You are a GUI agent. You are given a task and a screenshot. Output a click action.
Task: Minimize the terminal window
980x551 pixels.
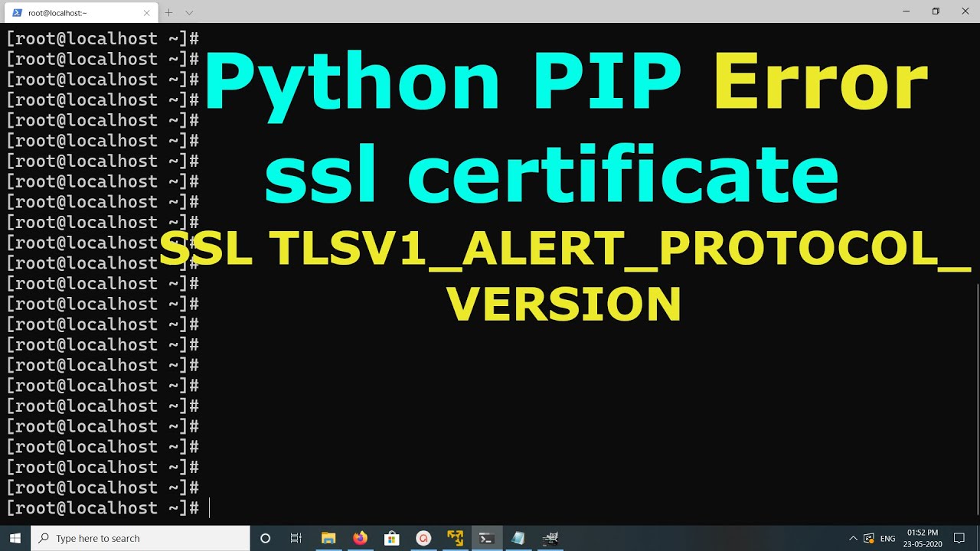906,11
